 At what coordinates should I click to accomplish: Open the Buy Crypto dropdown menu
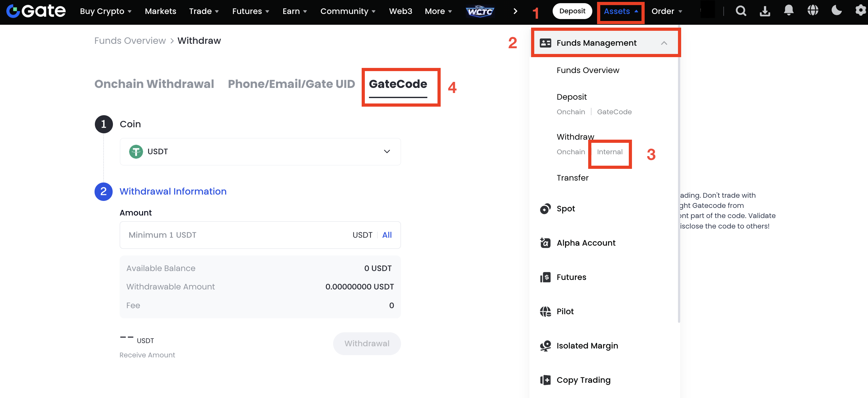(x=105, y=11)
